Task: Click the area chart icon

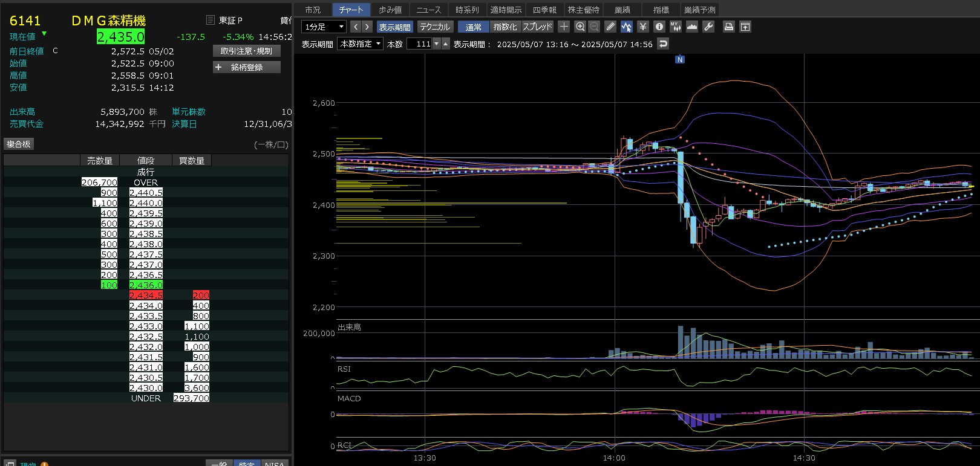Action: pos(692,27)
